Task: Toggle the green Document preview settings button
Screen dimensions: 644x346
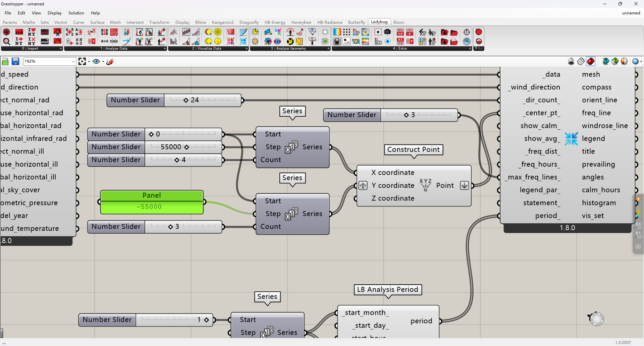Action: (x=615, y=61)
